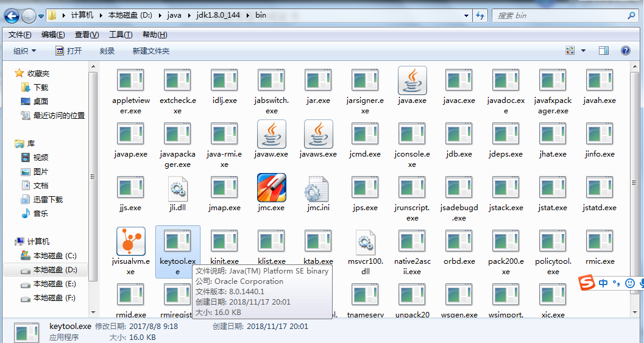
Task: Select the jmc.ini settings file icon
Action: [317, 189]
